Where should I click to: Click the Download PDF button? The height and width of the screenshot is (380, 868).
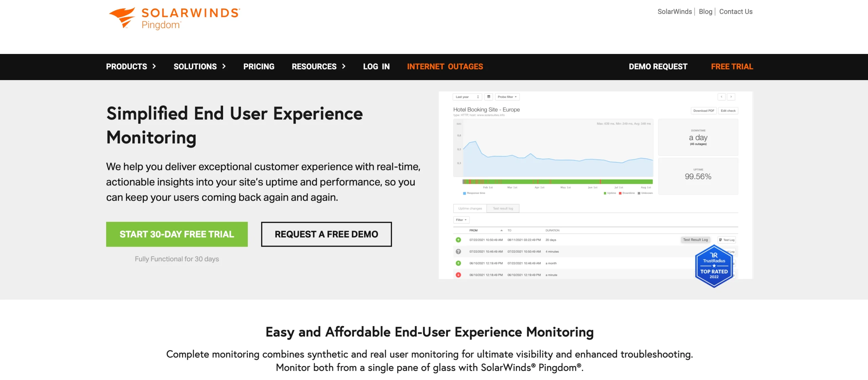[x=704, y=111]
